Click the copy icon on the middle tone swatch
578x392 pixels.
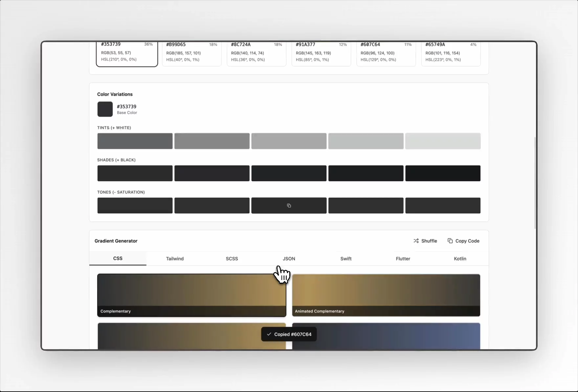[289, 206]
